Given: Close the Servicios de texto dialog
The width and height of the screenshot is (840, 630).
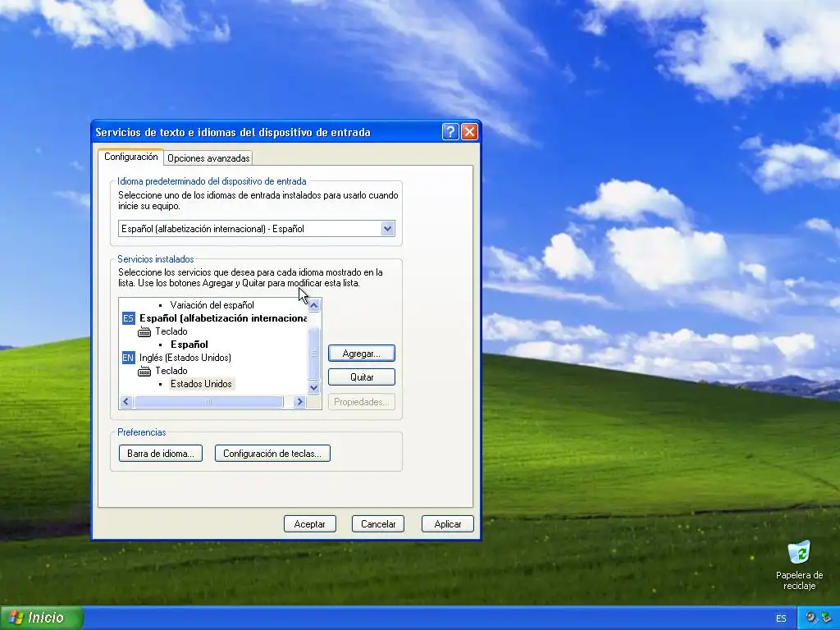Looking at the screenshot, I should coord(469,132).
